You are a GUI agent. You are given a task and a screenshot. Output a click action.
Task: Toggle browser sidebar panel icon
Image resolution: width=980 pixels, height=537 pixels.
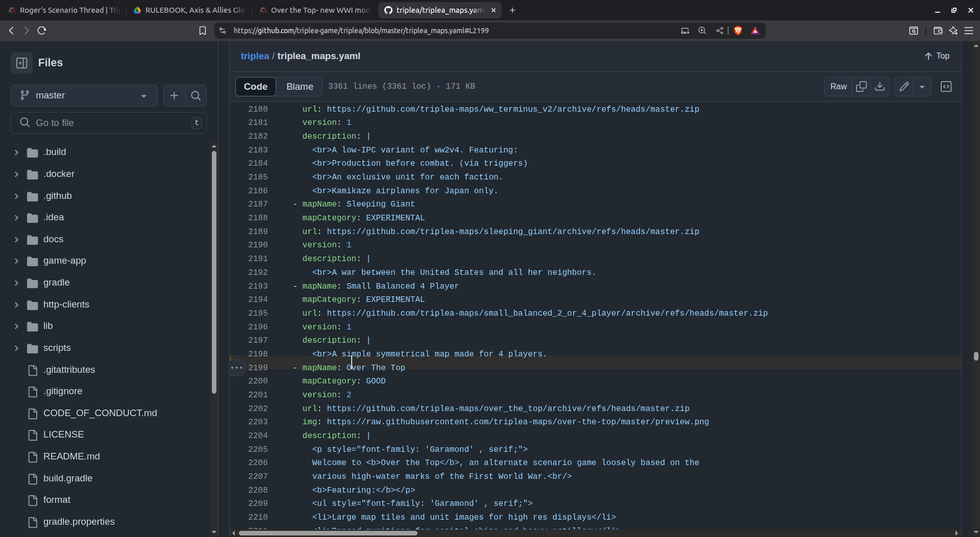tap(913, 31)
